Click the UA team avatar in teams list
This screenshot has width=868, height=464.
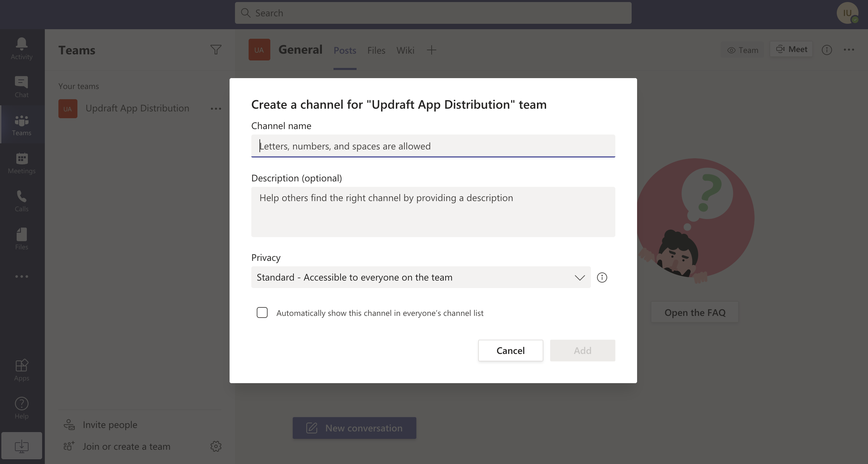click(x=68, y=109)
